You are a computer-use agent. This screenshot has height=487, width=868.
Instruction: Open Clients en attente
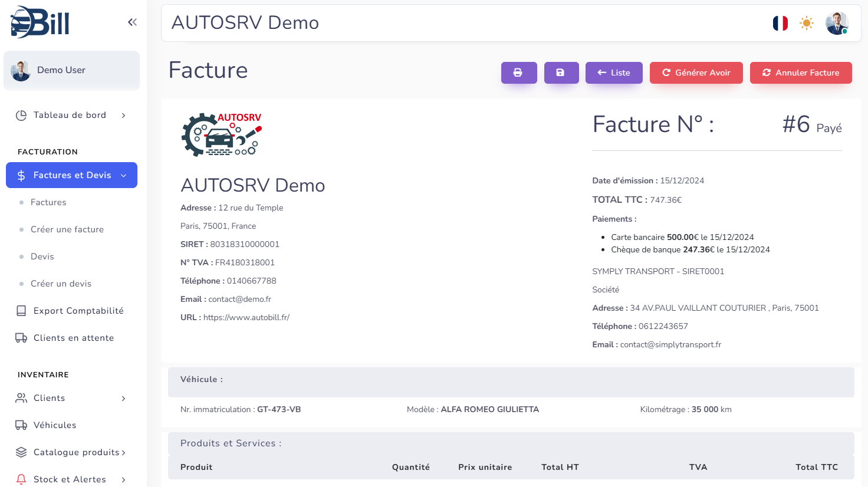[x=74, y=338]
